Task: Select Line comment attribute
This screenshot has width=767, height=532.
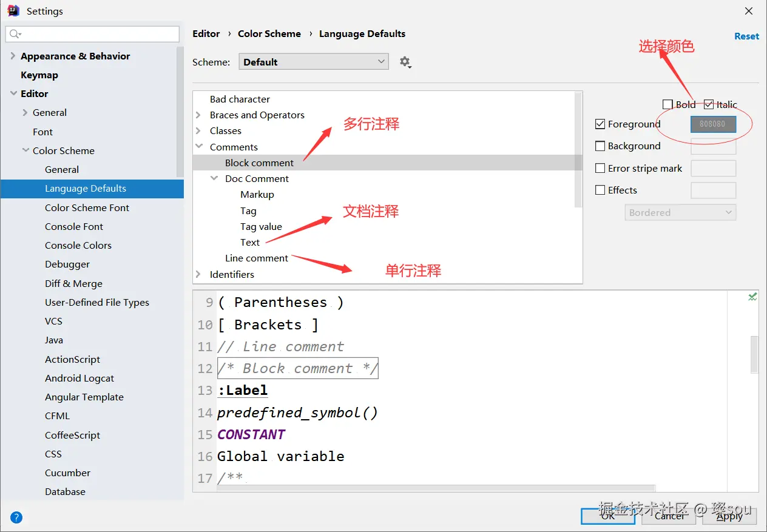Action: 257,258
